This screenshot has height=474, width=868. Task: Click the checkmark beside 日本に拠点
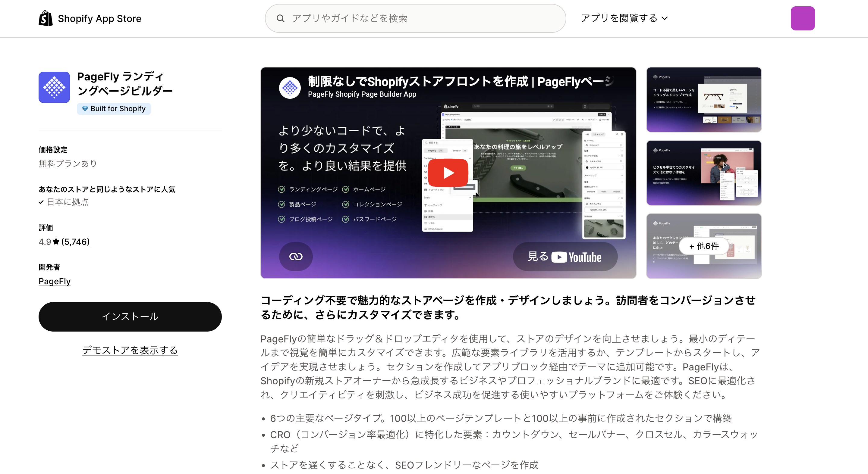click(41, 202)
